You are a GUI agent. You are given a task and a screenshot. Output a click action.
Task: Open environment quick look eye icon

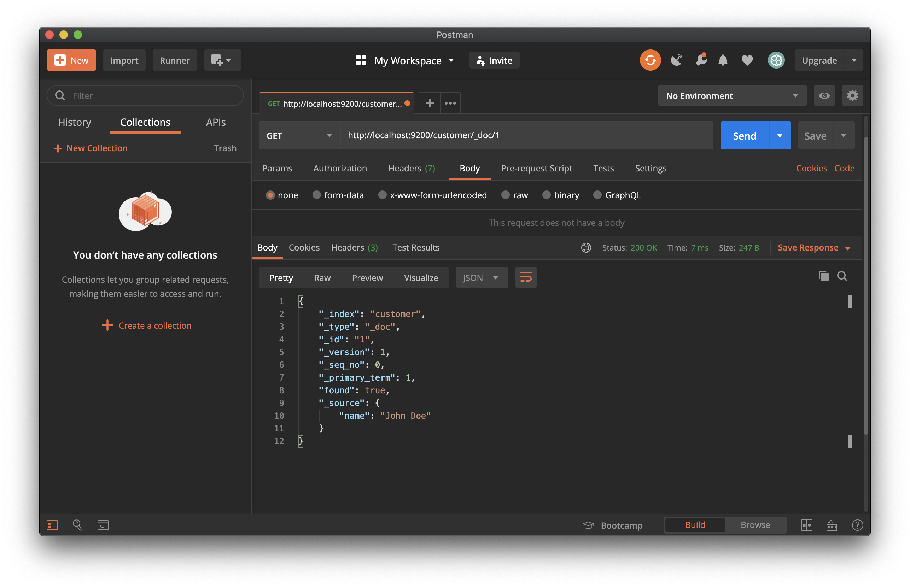(x=824, y=96)
